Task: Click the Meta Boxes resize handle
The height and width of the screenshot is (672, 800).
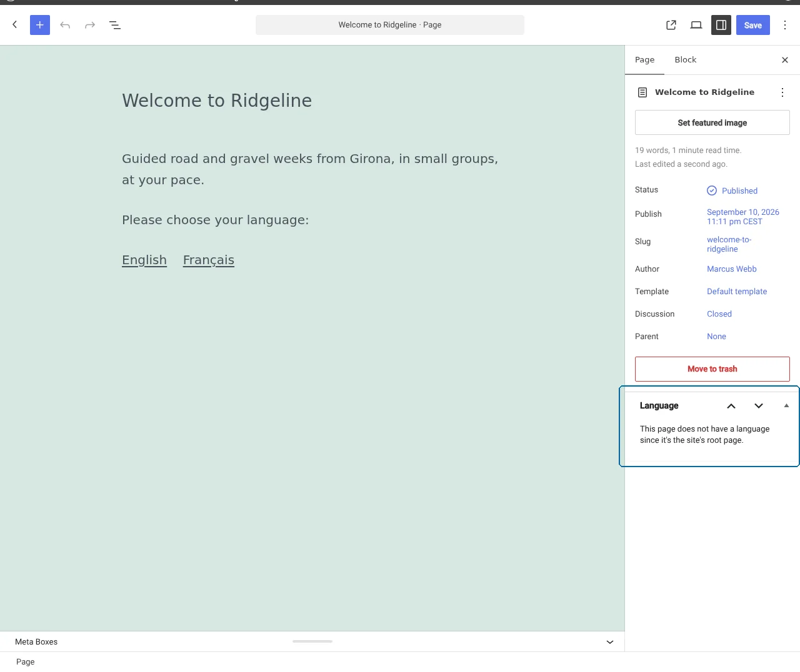Action: click(312, 641)
